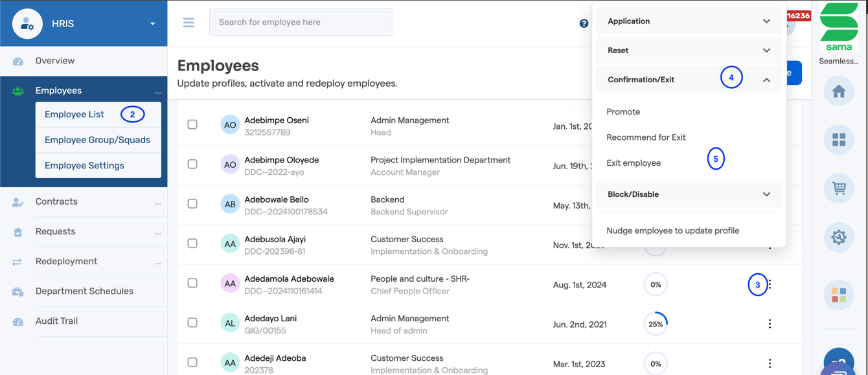Choose Recommend for Exit
The height and width of the screenshot is (375, 868).
click(x=646, y=137)
